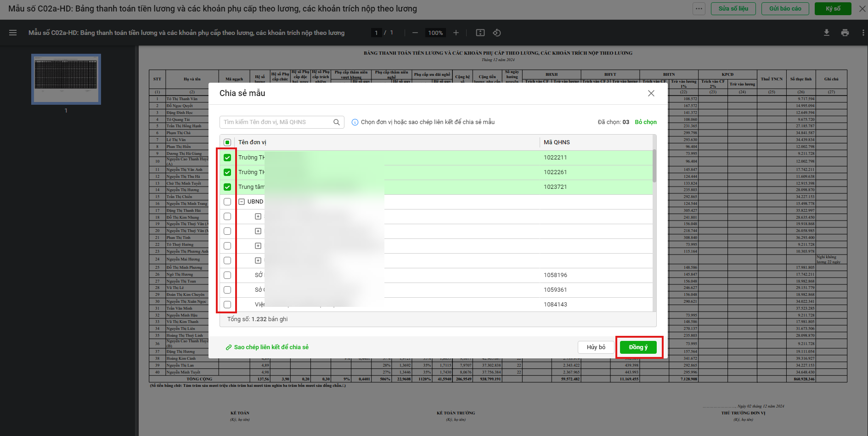Print the PDF report
Screen dimensions: 868x436
pyautogui.click(x=845, y=33)
